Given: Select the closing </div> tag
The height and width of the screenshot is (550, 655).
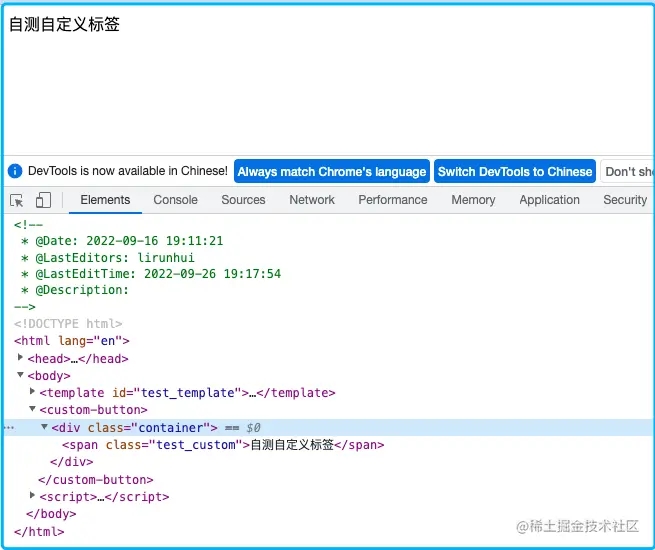Looking at the screenshot, I should tap(71, 462).
